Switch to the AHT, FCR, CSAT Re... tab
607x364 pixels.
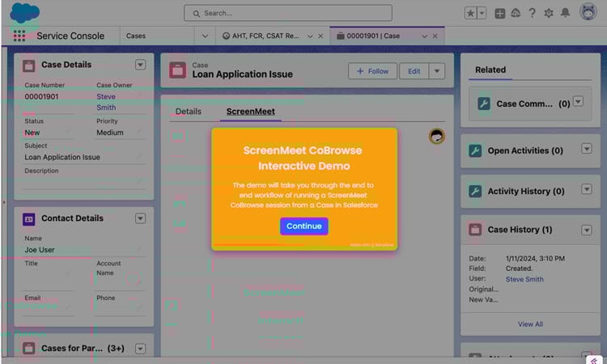point(265,36)
